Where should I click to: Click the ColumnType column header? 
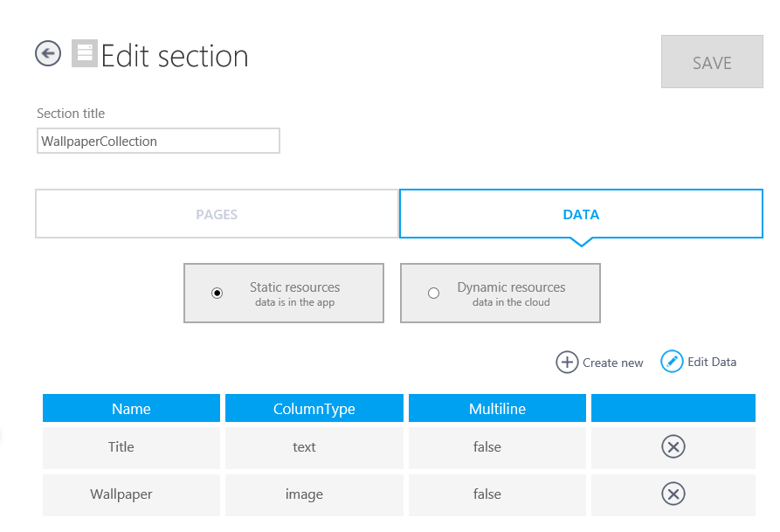[314, 409]
